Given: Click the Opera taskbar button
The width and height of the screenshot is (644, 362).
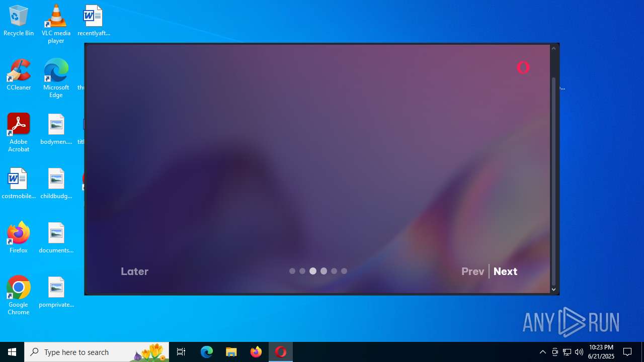Looking at the screenshot, I should click(281, 352).
